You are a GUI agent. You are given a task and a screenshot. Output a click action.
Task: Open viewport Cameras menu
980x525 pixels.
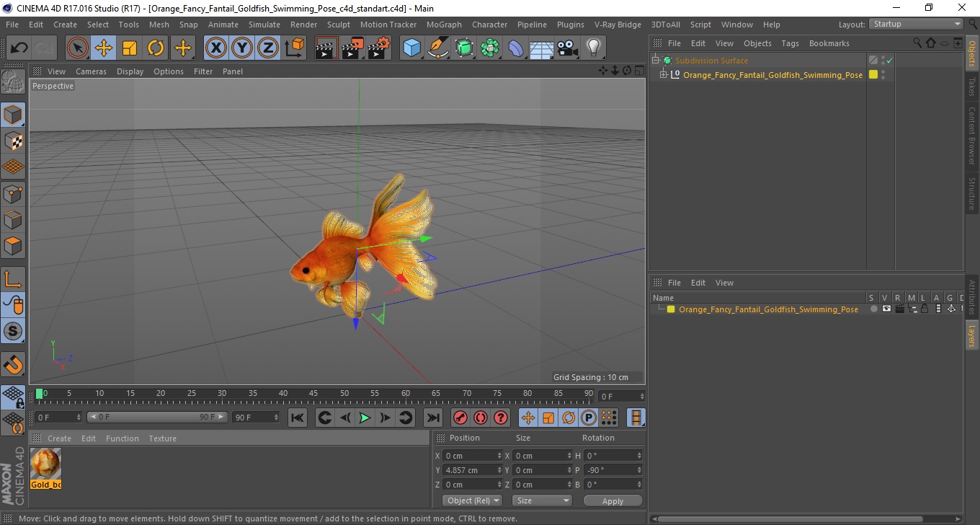pyautogui.click(x=91, y=71)
